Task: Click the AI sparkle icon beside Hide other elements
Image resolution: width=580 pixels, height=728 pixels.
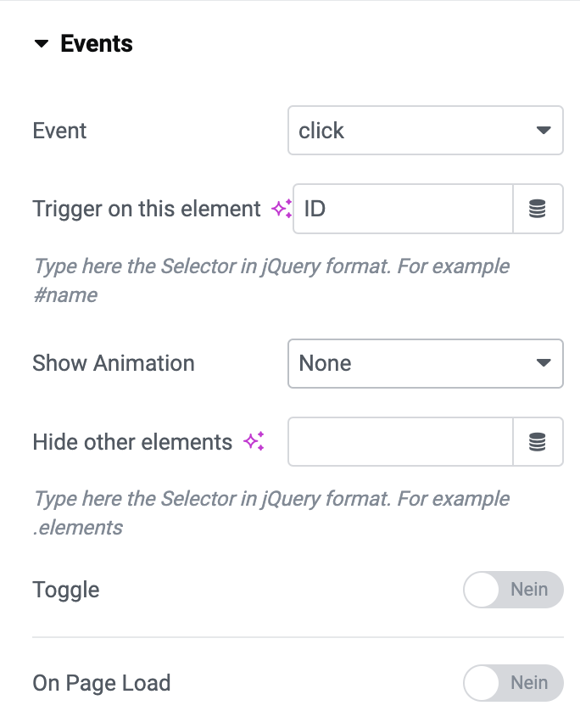Action: pyautogui.click(x=254, y=441)
